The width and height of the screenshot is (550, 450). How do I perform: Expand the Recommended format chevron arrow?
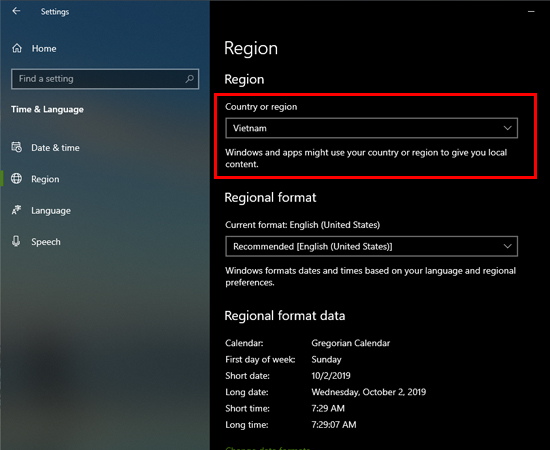click(507, 246)
